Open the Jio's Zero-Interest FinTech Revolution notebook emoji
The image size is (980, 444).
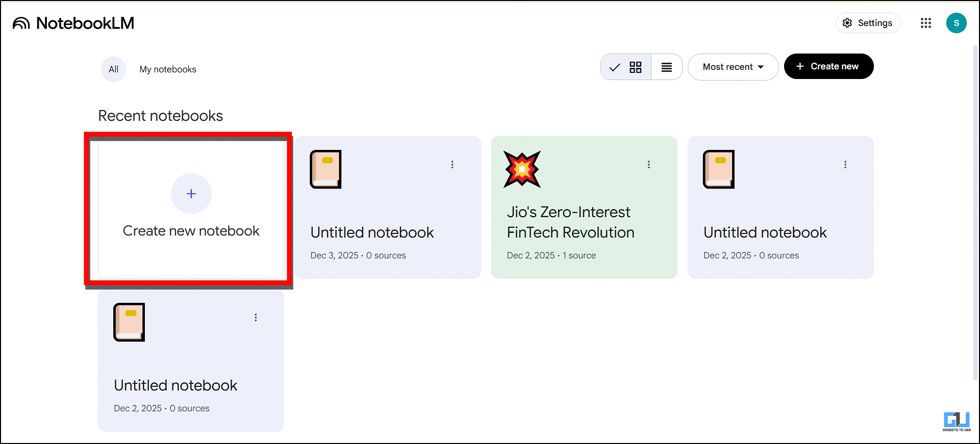point(522,169)
